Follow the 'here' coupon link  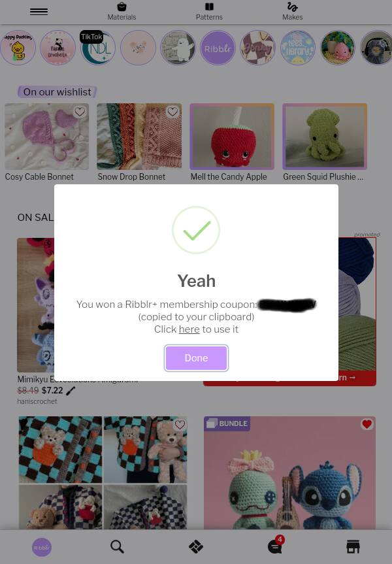(x=189, y=329)
